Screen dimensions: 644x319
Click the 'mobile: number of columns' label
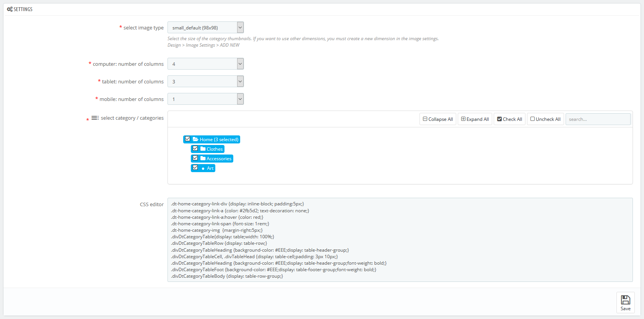coord(132,99)
